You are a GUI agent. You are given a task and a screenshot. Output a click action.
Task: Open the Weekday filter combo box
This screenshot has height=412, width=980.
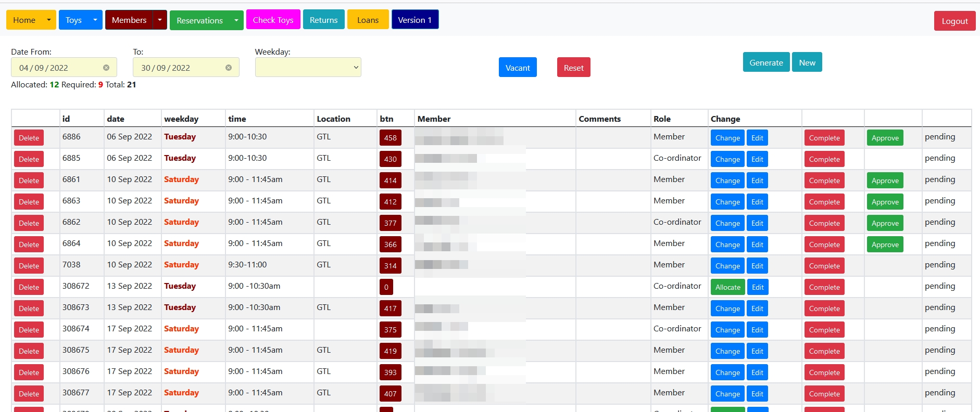pos(308,67)
